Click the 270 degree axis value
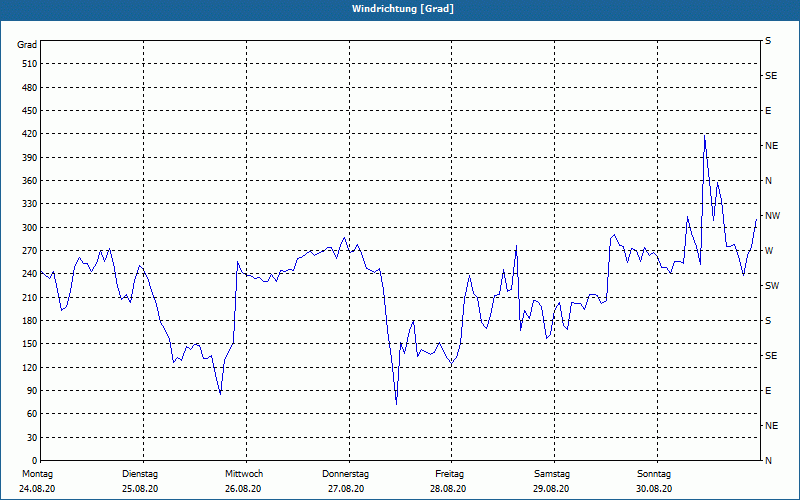Screen dimensions: 800x500 click(x=30, y=251)
